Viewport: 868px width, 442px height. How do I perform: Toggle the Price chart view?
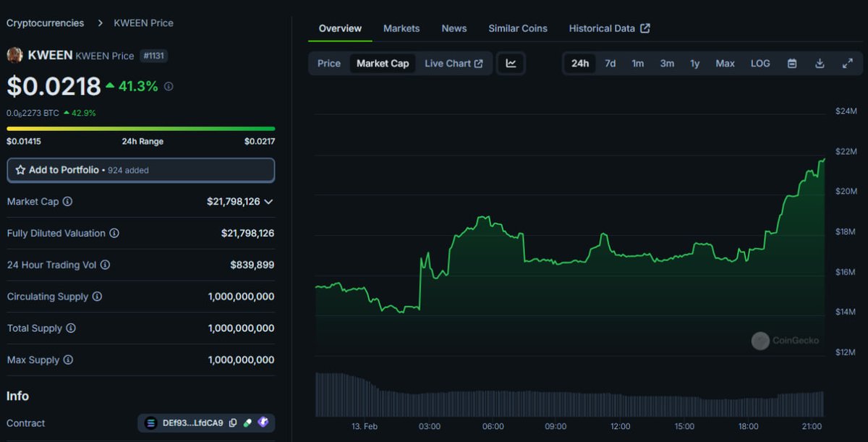click(329, 64)
